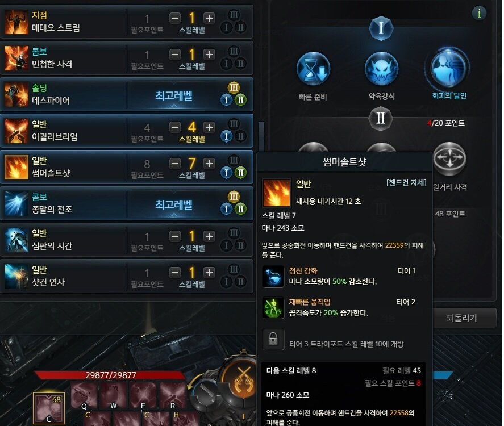The width and height of the screenshot is (504, 426).
Task: Increase 메테오 스트림 skill level with plus
Action: point(209,18)
